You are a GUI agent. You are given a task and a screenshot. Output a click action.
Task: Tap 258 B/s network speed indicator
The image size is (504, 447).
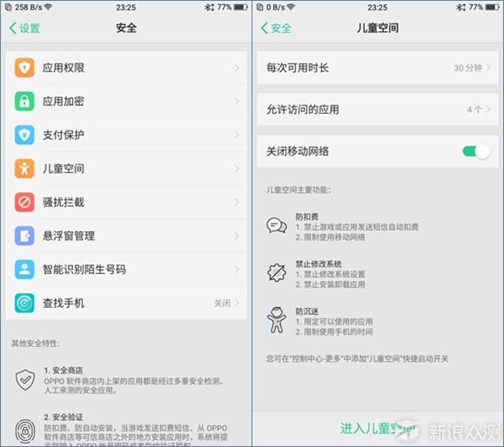tap(28, 7)
